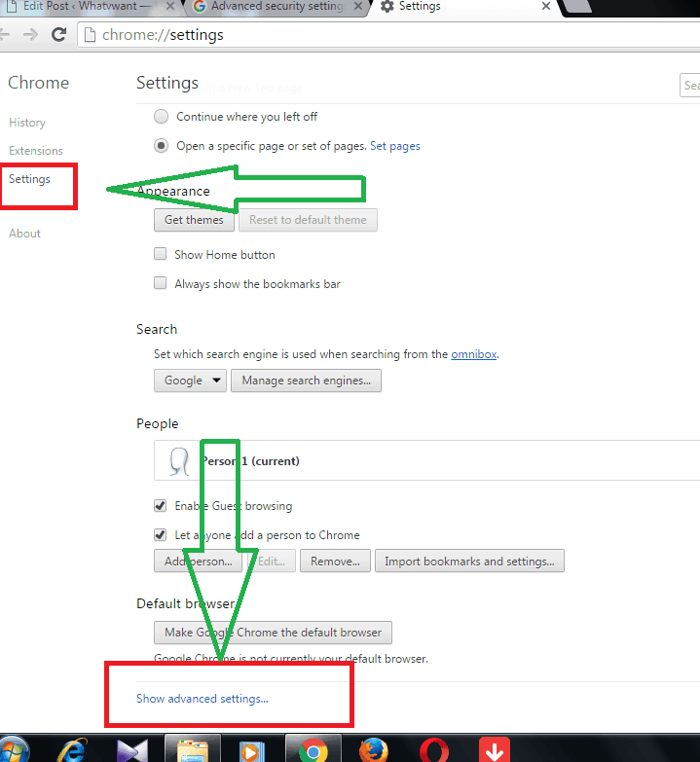Select the Person 1 (current) entry
This screenshot has height=762, width=700.
click(426, 460)
